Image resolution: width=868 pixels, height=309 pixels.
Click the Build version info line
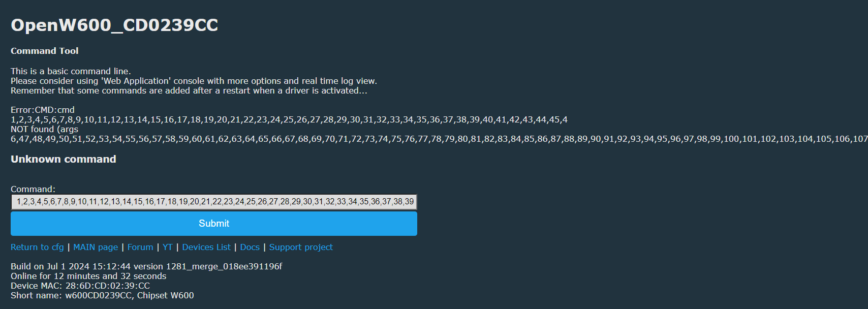[x=146, y=266]
